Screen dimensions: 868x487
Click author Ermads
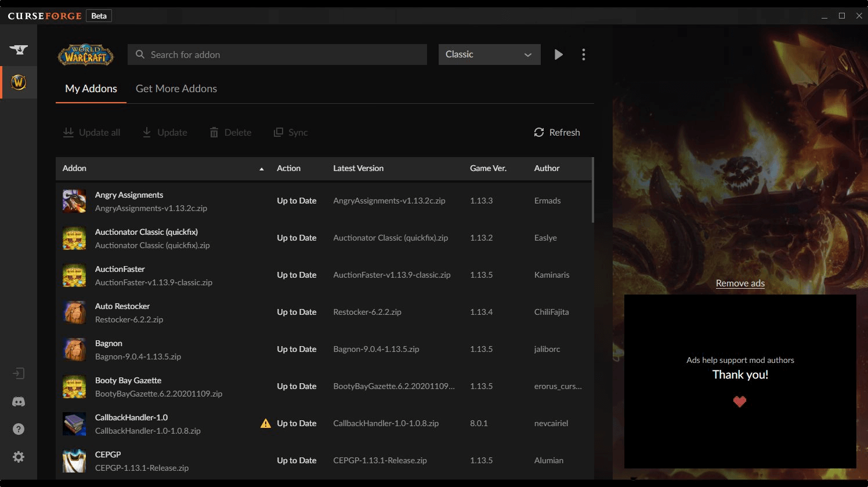(547, 201)
